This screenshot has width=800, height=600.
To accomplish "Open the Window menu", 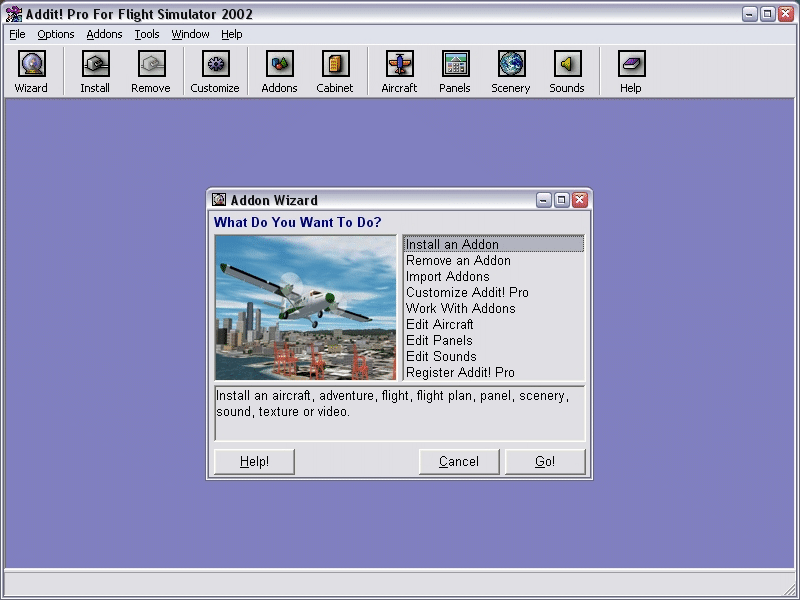I will pos(190,34).
